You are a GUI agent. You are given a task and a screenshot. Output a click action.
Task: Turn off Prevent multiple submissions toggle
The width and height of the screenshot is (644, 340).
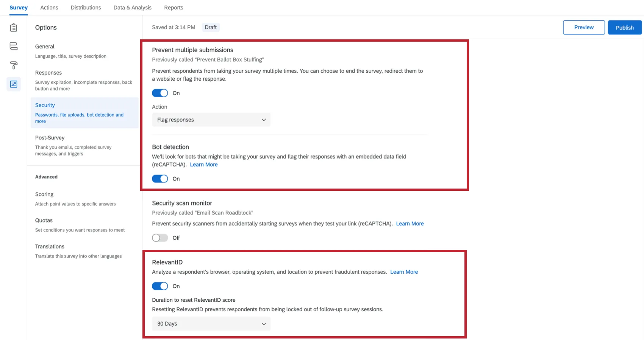pos(160,93)
